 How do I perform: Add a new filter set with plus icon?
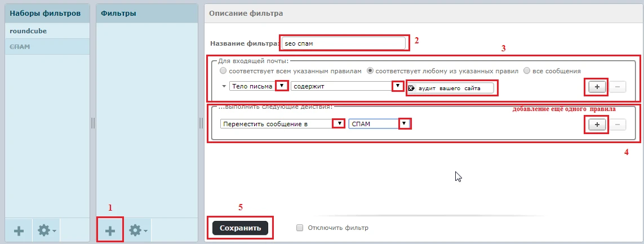click(x=19, y=231)
